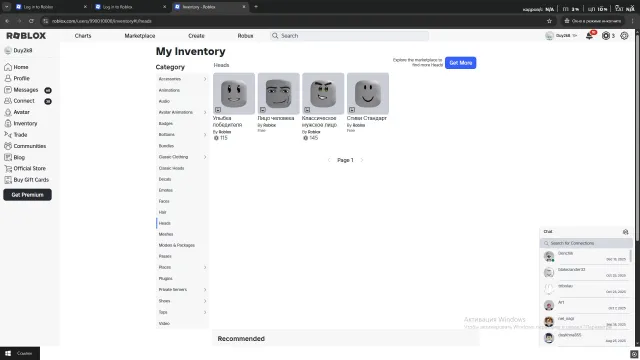Focus the Search for Connections field
640x360 pixels.
(586, 243)
